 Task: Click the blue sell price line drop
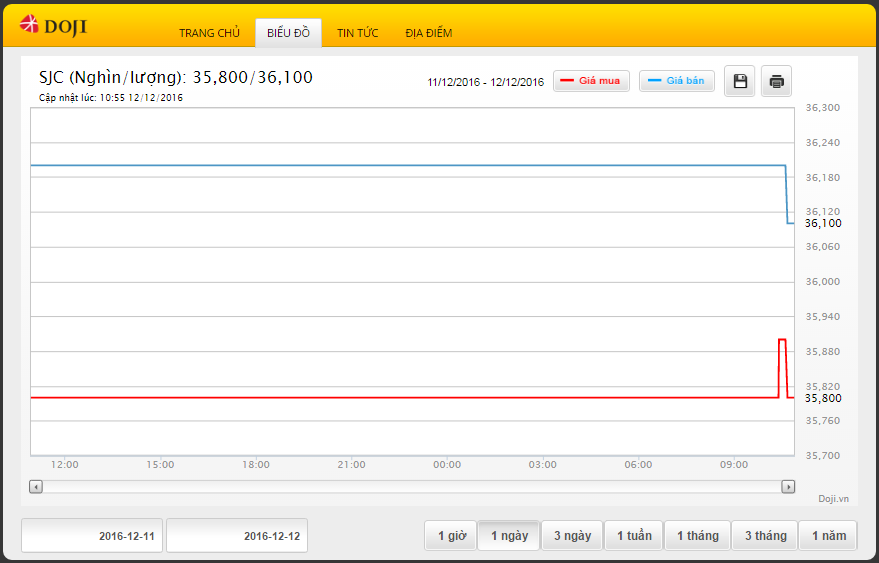(787, 195)
